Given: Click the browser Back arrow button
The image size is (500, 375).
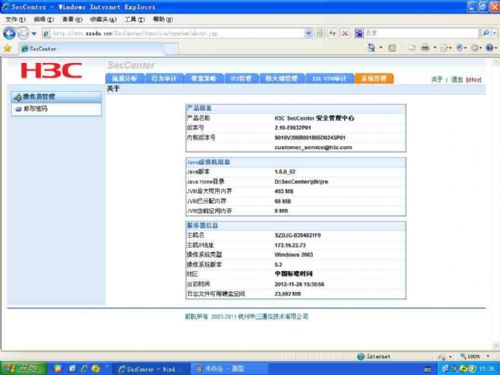Looking at the screenshot, I should point(9,33).
